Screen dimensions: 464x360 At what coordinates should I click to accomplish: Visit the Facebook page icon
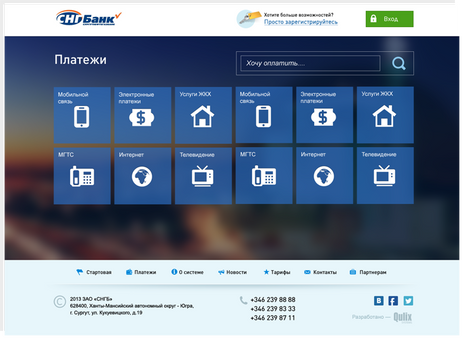click(x=393, y=301)
